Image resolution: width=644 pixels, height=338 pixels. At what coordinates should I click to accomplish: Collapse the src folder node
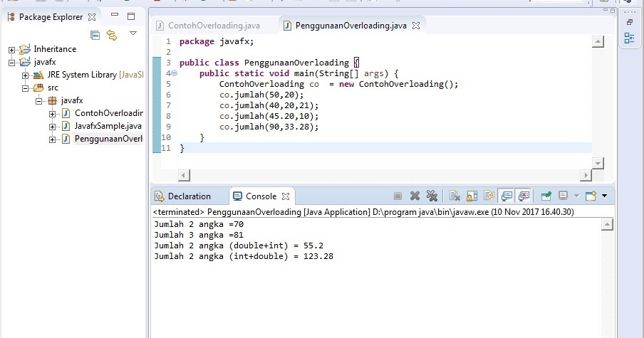coord(25,88)
